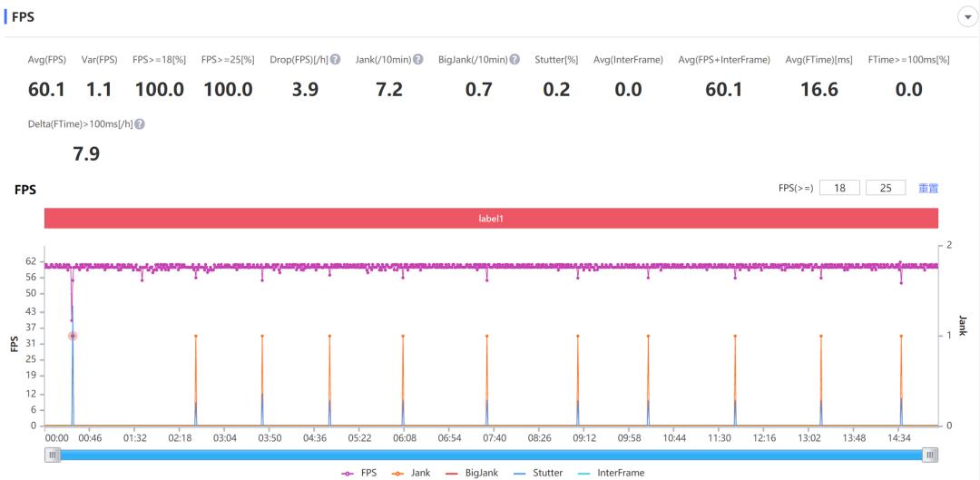Click help icon next to Delta(FTime)>100ms[/h]

tap(140, 124)
